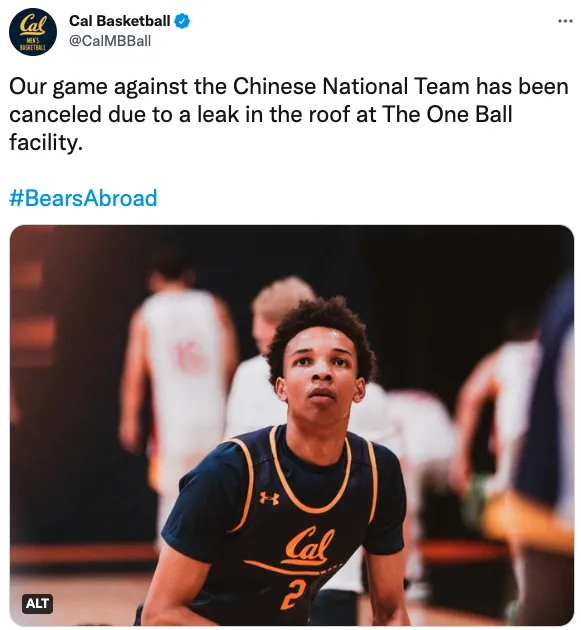The image size is (581, 630).
Task: Click Men's Basketball text inside the avatar
Action: (x=33, y=43)
